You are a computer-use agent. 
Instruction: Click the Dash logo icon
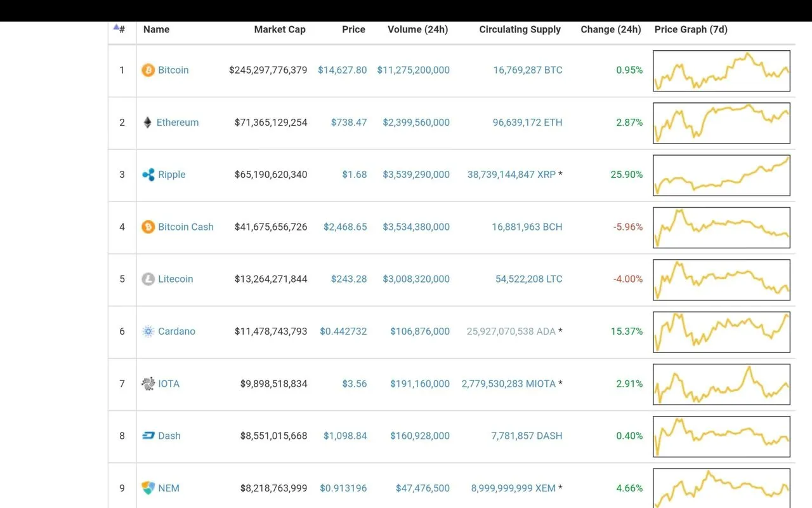coord(148,436)
